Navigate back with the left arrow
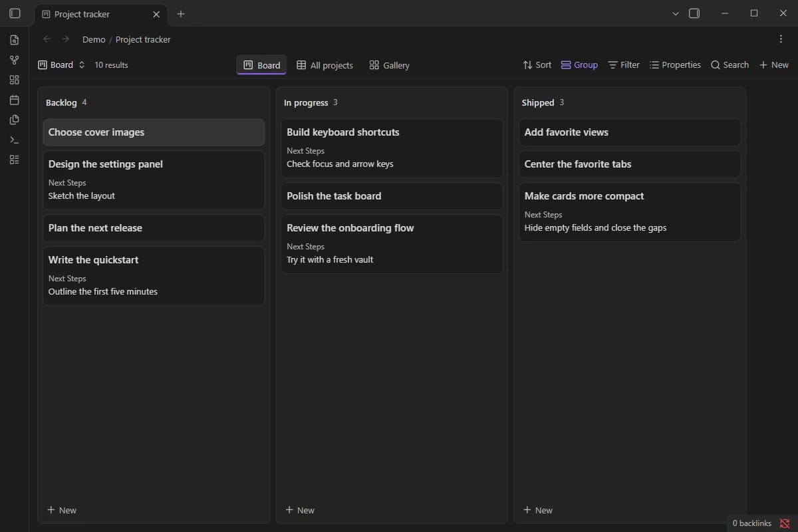798x532 pixels. pyautogui.click(x=47, y=39)
